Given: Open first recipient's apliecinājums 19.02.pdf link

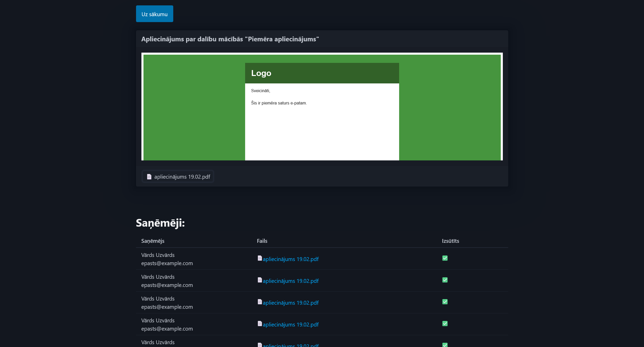Looking at the screenshot, I should 291,259.
